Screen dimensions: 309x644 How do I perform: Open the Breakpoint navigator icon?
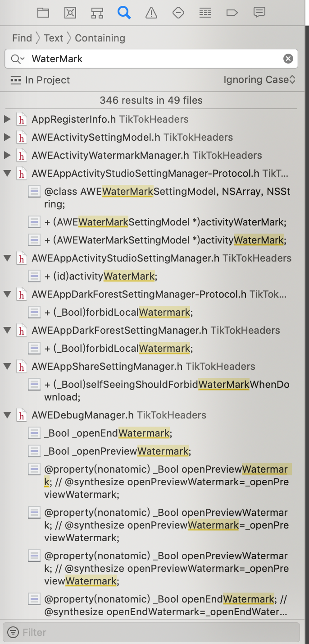click(x=232, y=13)
